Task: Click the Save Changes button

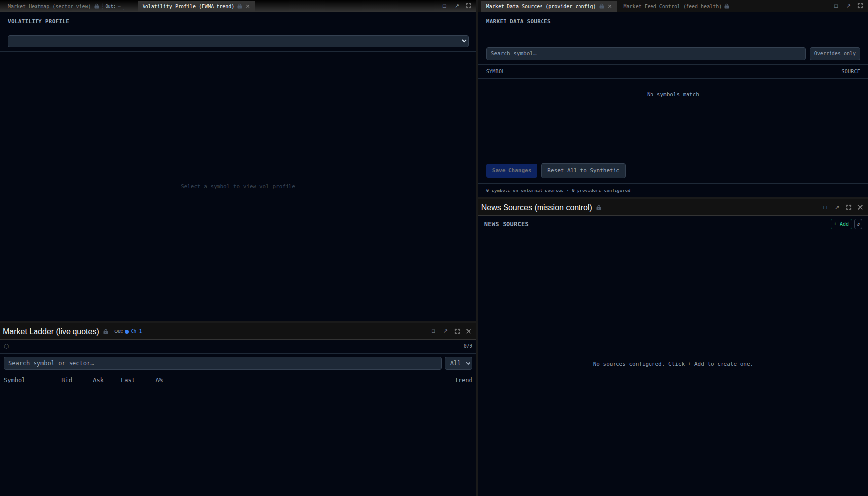Action: point(511,171)
